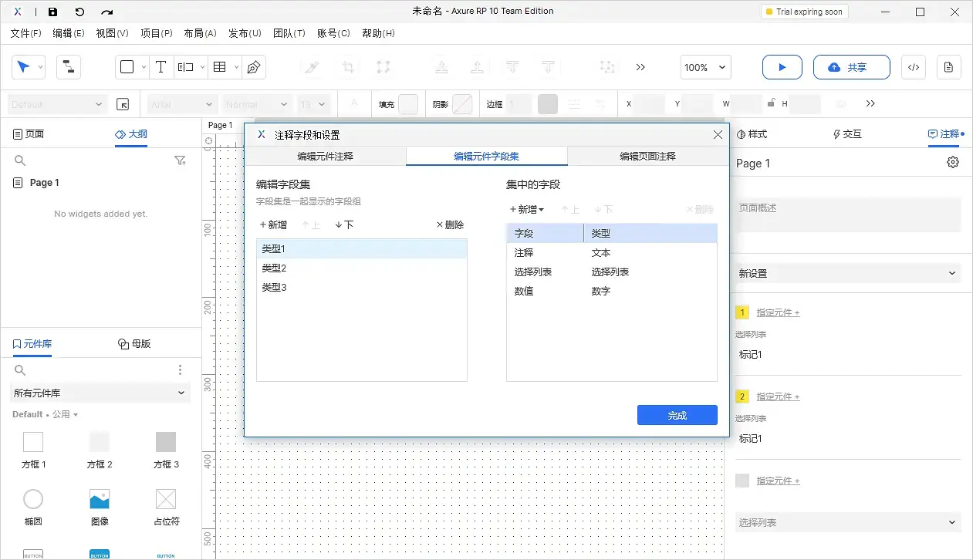Close the 注释字段和设置 dialog
The width and height of the screenshot is (973, 560).
tap(718, 134)
